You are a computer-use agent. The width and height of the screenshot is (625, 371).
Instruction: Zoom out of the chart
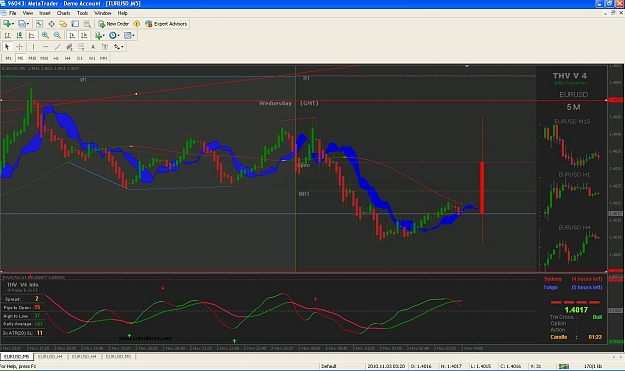click(x=57, y=35)
